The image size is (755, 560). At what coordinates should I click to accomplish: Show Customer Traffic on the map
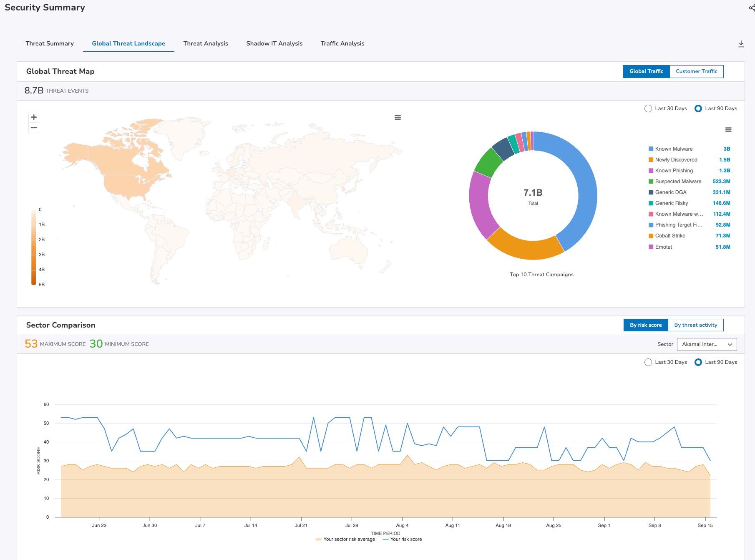tap(696, 71)
